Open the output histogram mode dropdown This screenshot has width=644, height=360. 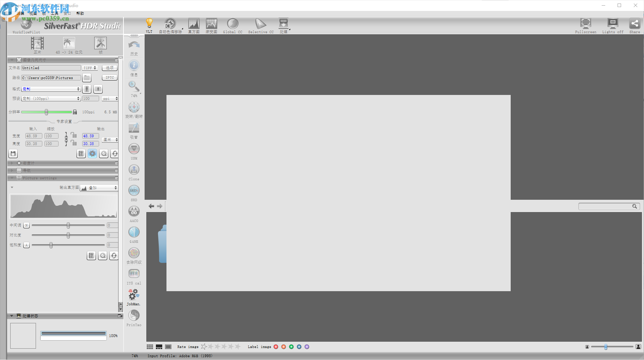[x=99, y=188]
